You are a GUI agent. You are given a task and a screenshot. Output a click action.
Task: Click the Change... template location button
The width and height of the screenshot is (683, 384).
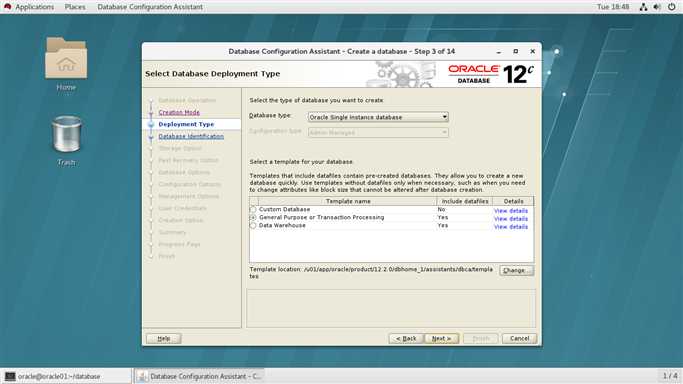[517, 270]
